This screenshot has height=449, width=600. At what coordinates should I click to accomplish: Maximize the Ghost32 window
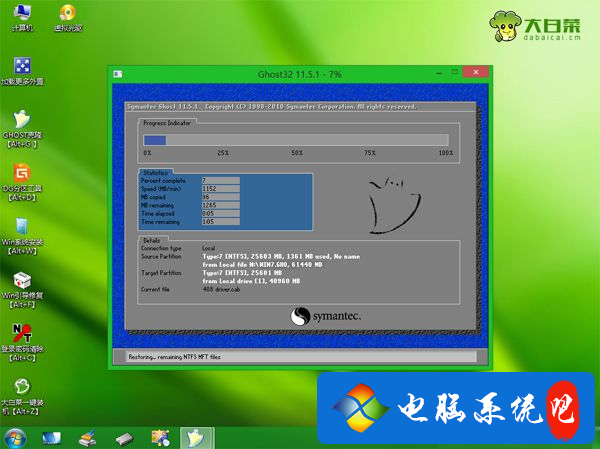(x=455, y=72)
